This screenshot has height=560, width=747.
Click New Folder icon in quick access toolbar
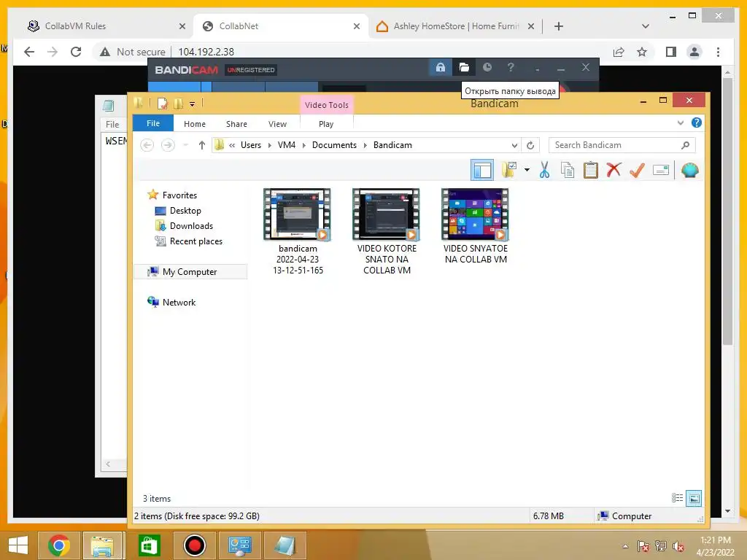tap(179, 104)
